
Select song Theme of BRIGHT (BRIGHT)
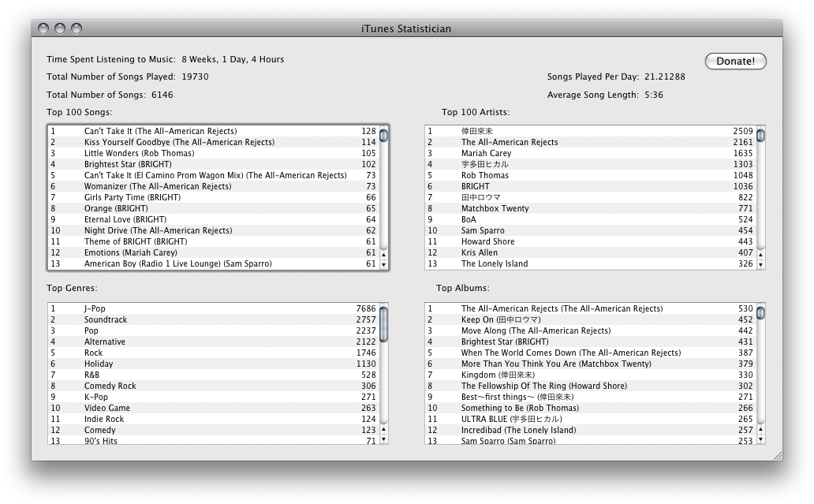[x=214, y=241]
